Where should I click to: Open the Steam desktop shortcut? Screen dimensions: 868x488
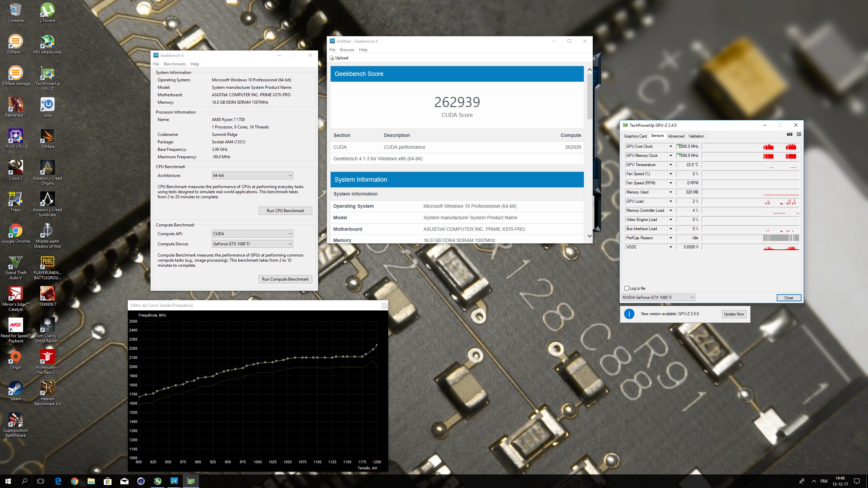point(16,391)
